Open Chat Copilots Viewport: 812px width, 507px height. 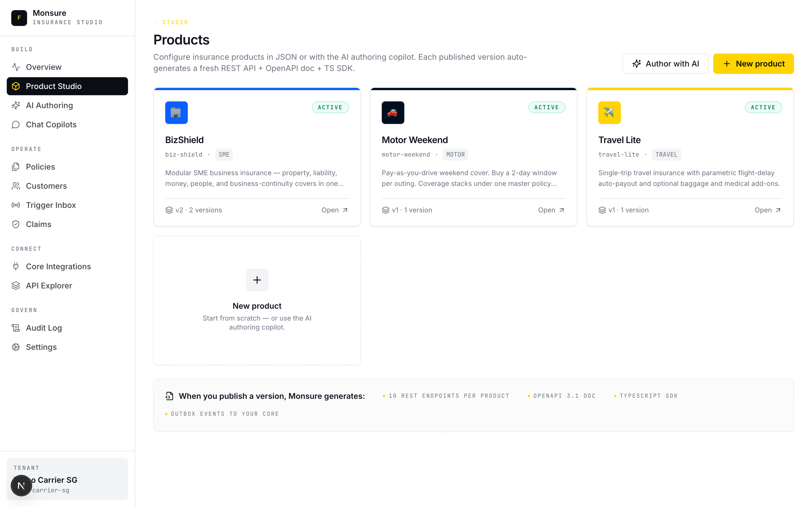click(x=51, y=124)
